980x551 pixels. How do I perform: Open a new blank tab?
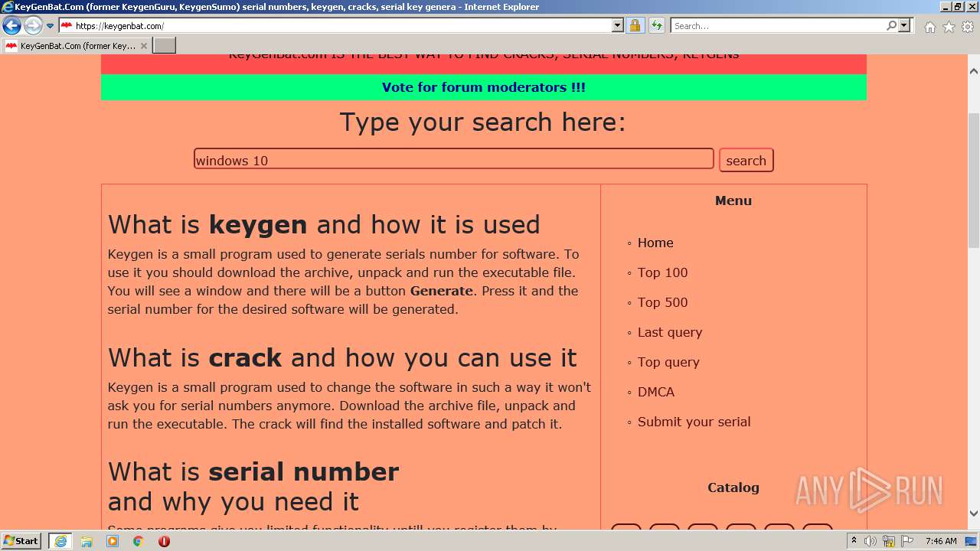[165, 46]
